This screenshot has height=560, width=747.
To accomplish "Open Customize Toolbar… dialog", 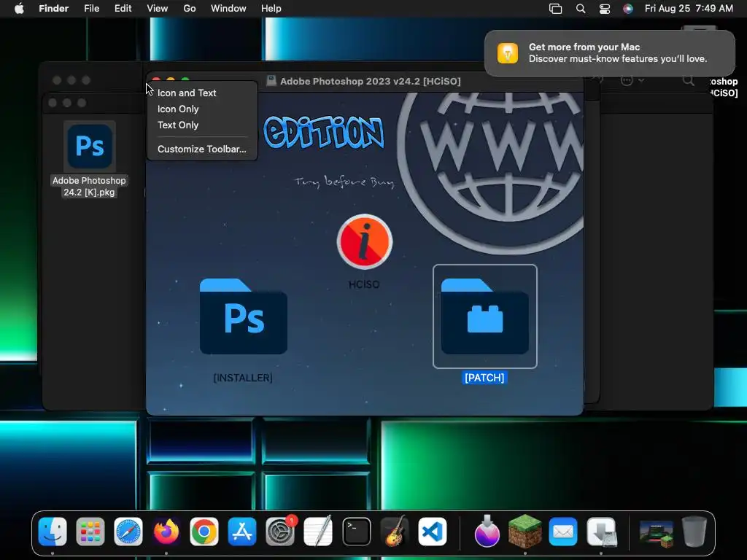I will 202,149.
